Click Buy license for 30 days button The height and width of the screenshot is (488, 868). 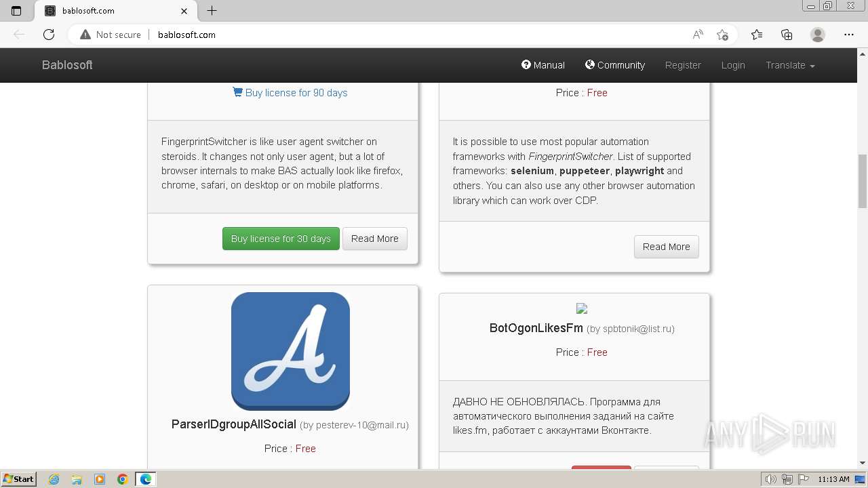tap(281, 239)
